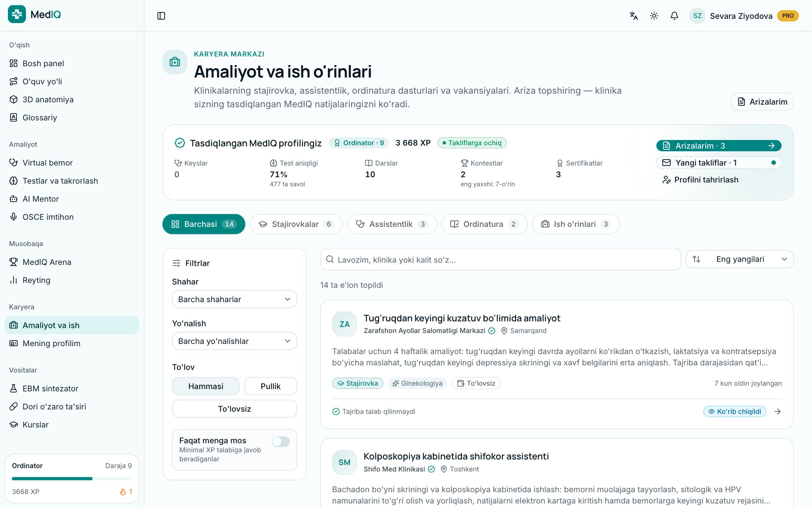Switch to the Ordinatura tab
Screen dimensions: 812x508
pyautogui.click(x=485, y=224)
